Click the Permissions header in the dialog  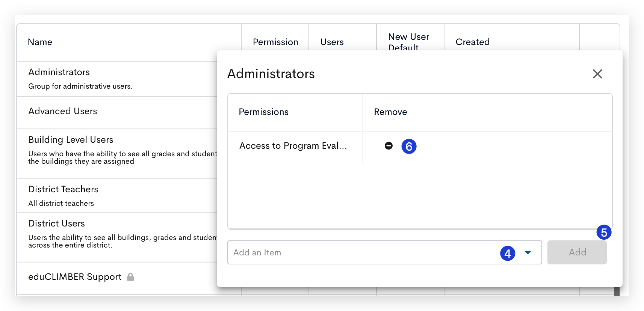pyautogui.click(x=264, y=112)
